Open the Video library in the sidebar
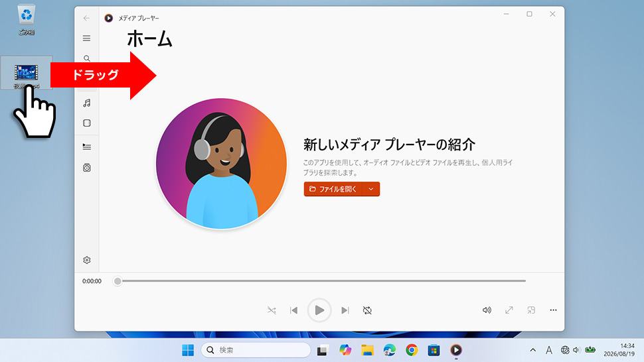 click(x=87, y=123)
